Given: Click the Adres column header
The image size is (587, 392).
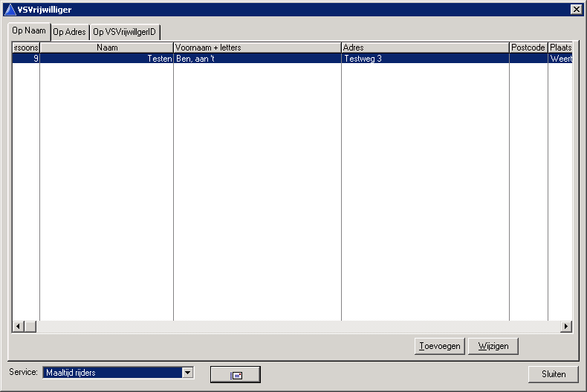Looking at the screenshot, I should pos(425,48).
